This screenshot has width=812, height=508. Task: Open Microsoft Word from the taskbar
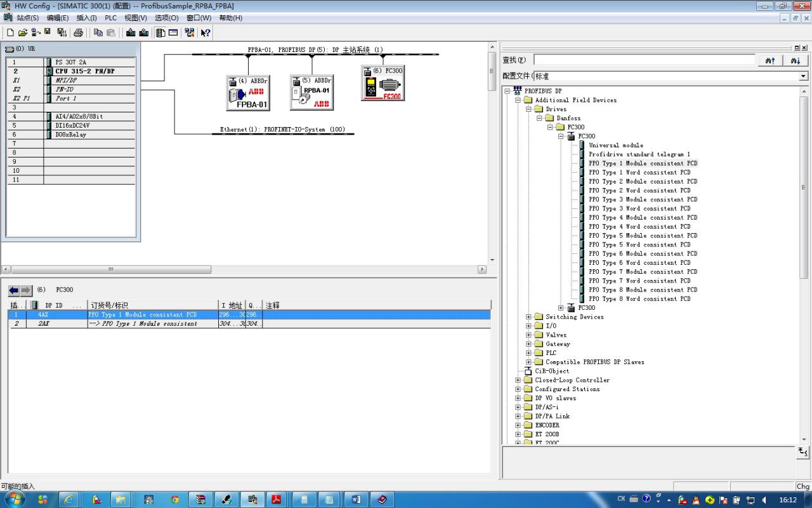click(x=356, y=500)
